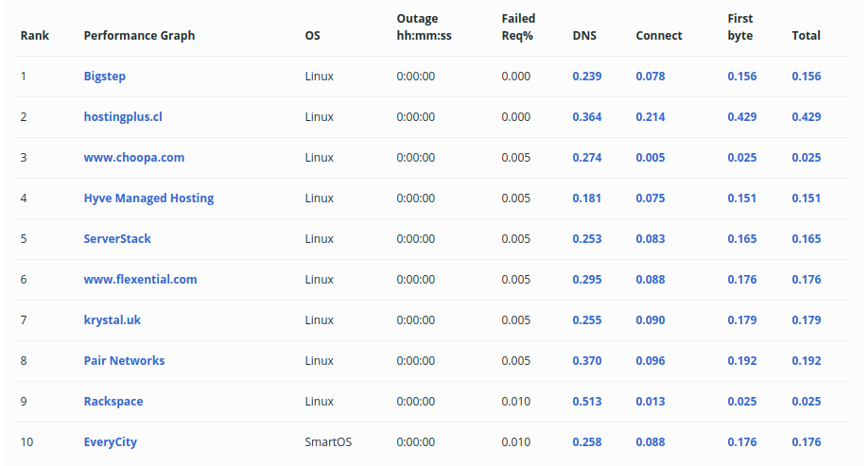The height and width of the screenshot is (466, 868).
Task: Click the OS column header
Action: 312,35
